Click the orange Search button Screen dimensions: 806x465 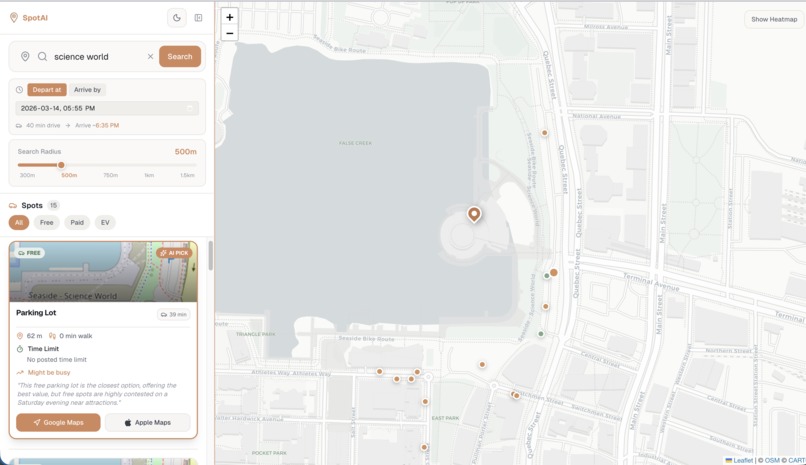pos(180,57)
